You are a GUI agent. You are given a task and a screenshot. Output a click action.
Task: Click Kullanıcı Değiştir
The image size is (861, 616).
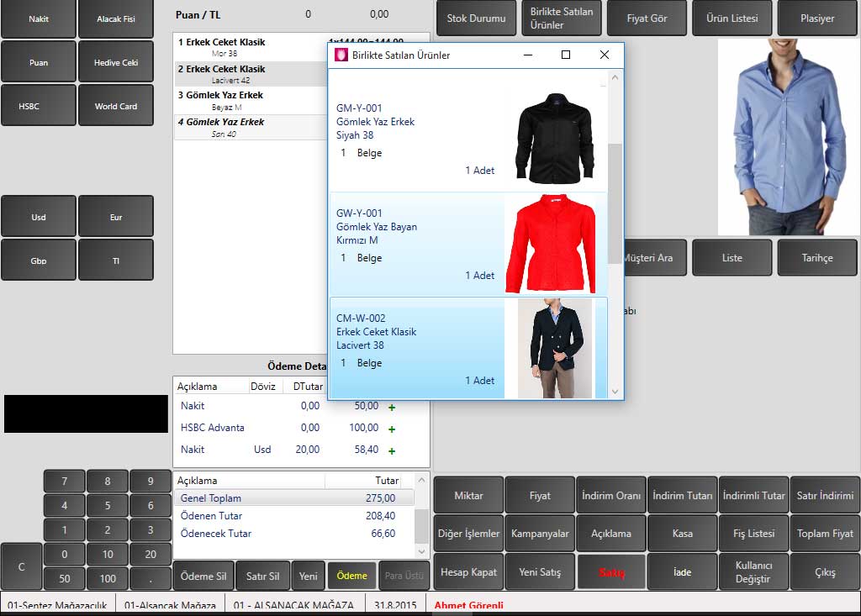[754, 572]
